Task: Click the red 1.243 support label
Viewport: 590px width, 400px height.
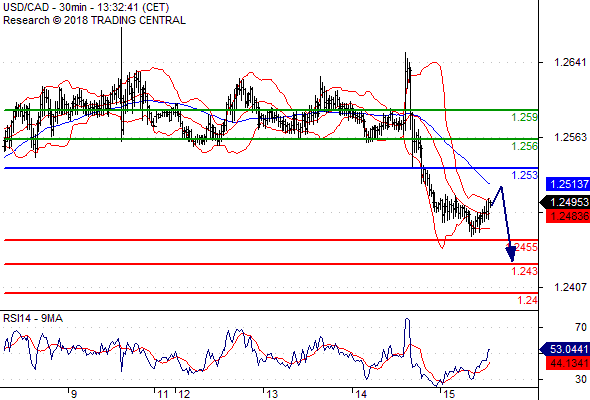Action: 524,271
